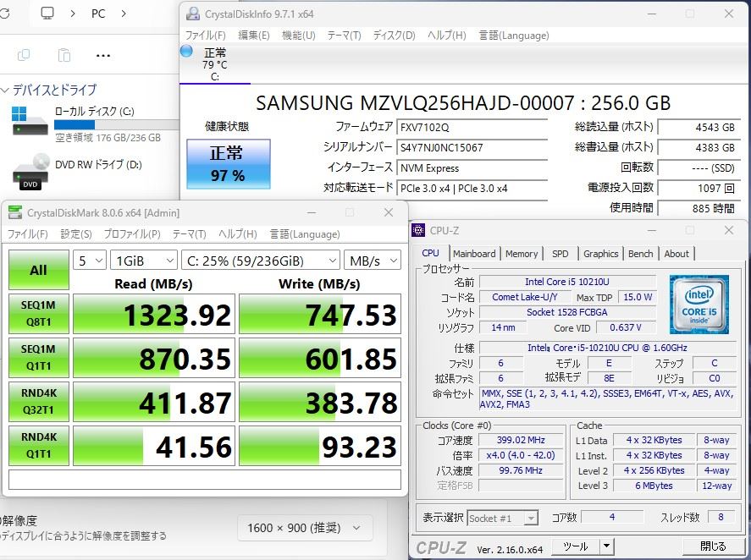This screenshot has height=560, width=751.
Task: Click the CPU-Z tools (ツール) button
Action: click(x=576, y=546)
